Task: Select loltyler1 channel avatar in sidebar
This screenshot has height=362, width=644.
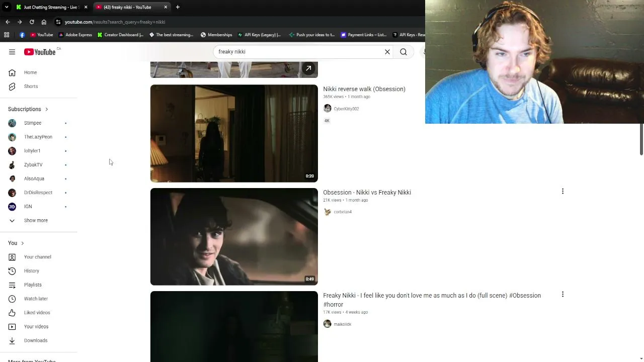Action: [x=12, y=151]
